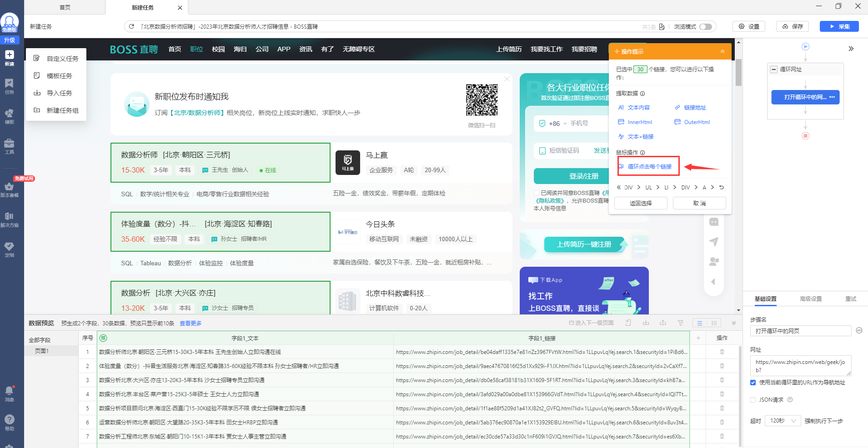Click the 顶 pin icon in table header
The height and width of the screenshot is (448, 868).
[x=103, y=338]
